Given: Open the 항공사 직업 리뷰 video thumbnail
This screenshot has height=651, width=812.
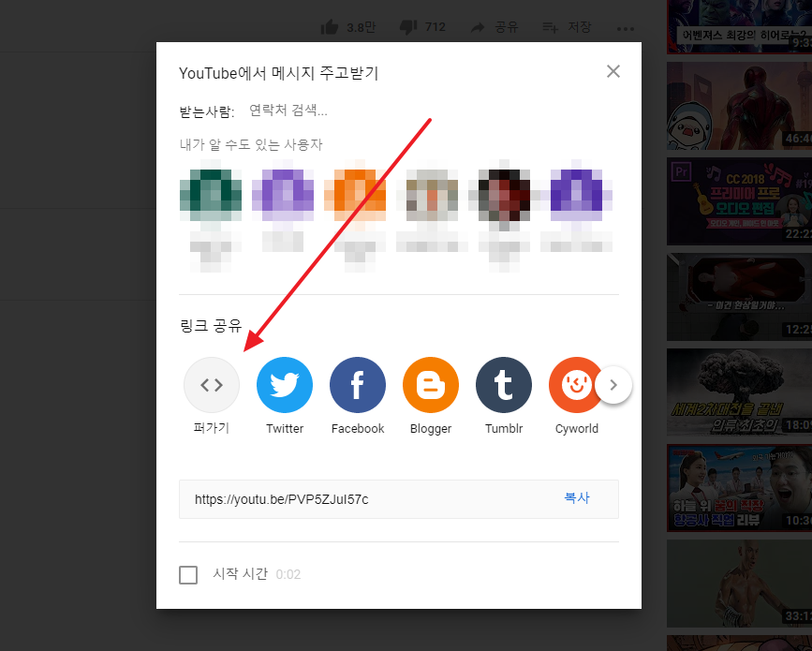Looking at the screenshot, I should 740,488.
